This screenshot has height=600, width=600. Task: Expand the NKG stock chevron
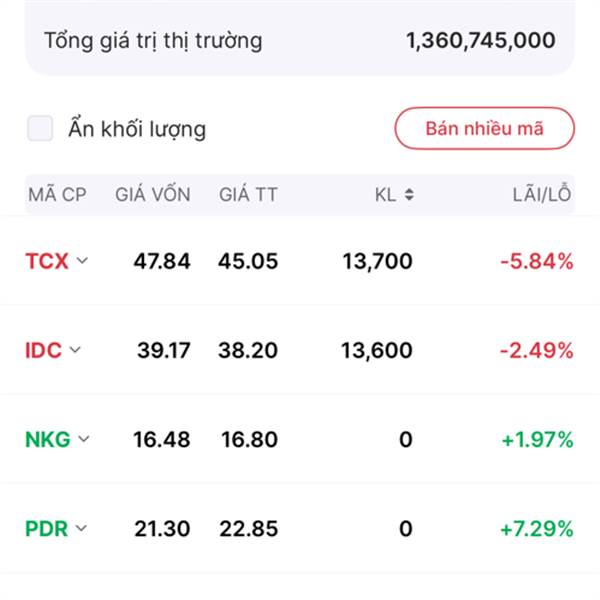[84, 439]
